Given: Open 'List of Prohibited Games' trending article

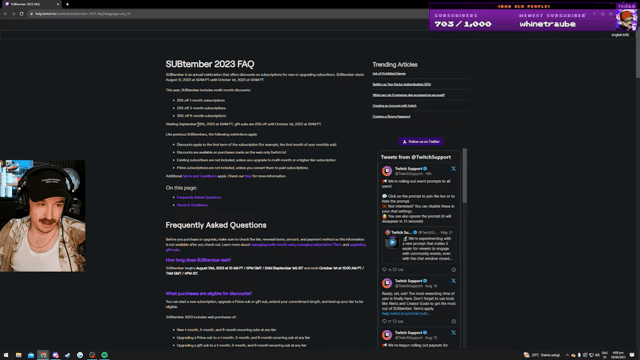Looking at the screenshot, I should 389,74.
